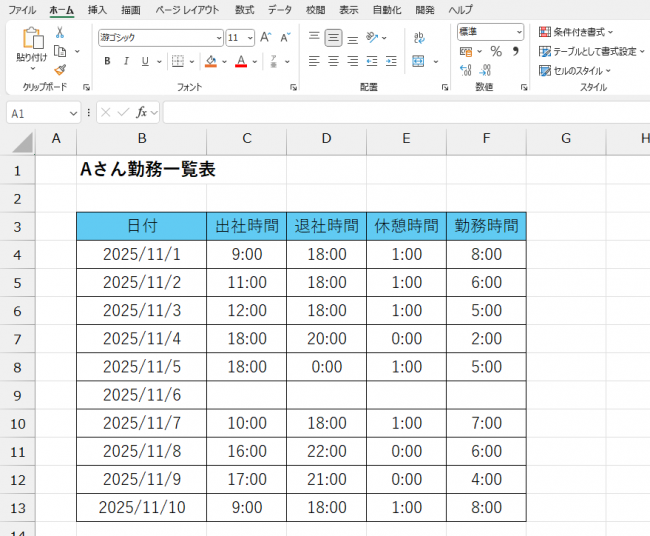
Task: Expand the number format dropdown 標準
Action: click(x=490, y=32)
